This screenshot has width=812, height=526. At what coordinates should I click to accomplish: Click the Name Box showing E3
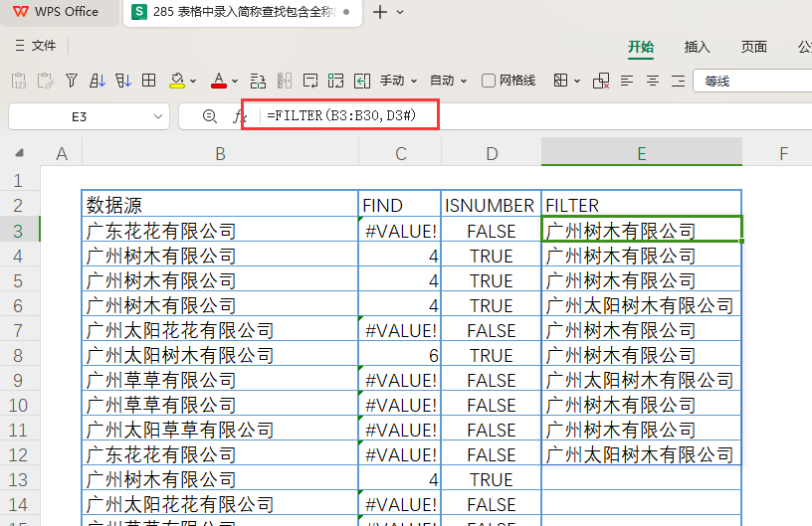point(79,117)
